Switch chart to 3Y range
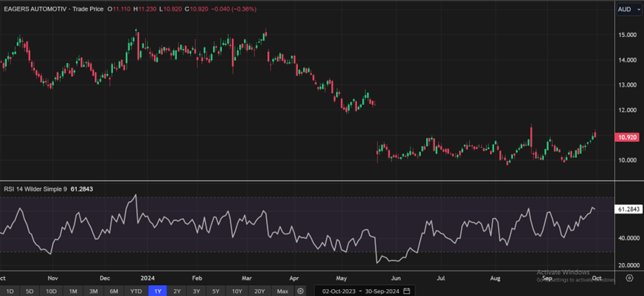 197,291
